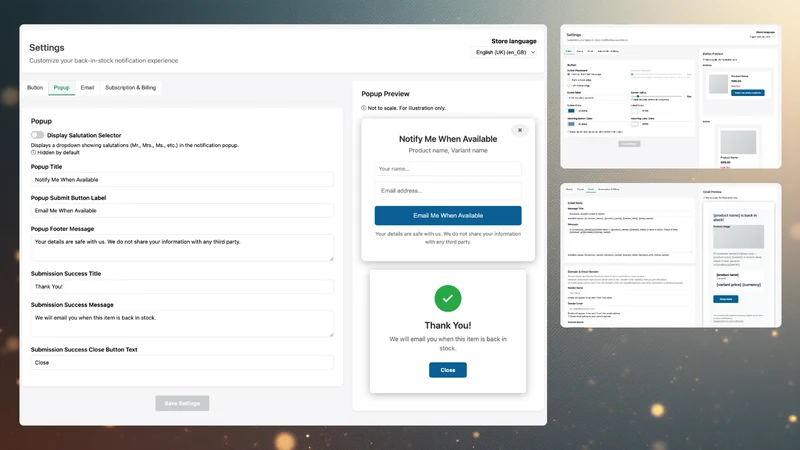
Task: Click the 'Store language' label
Action: [514, 41]
